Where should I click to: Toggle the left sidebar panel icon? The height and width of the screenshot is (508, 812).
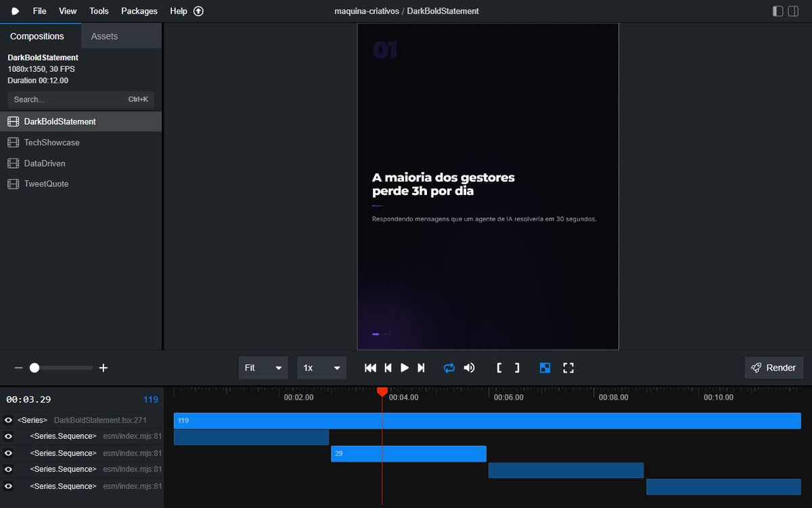[x=778, y=11]
